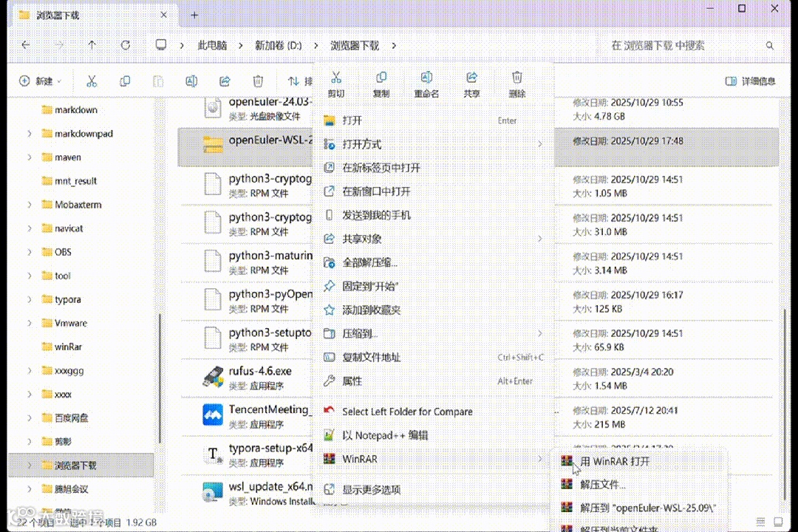Select 打开 in the context menu
Screen dimensions: 798x532
[434, 120]
